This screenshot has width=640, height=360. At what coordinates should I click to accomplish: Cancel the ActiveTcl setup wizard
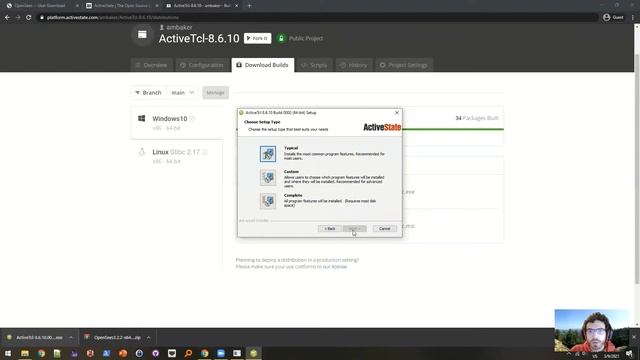point(384,229)
